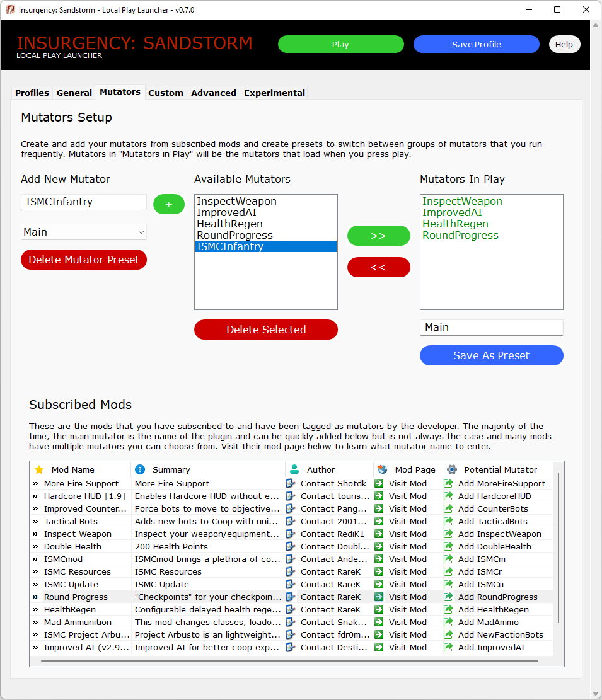
Task: Click the Contact icon in Improved AI row
Action: (290, 647)
